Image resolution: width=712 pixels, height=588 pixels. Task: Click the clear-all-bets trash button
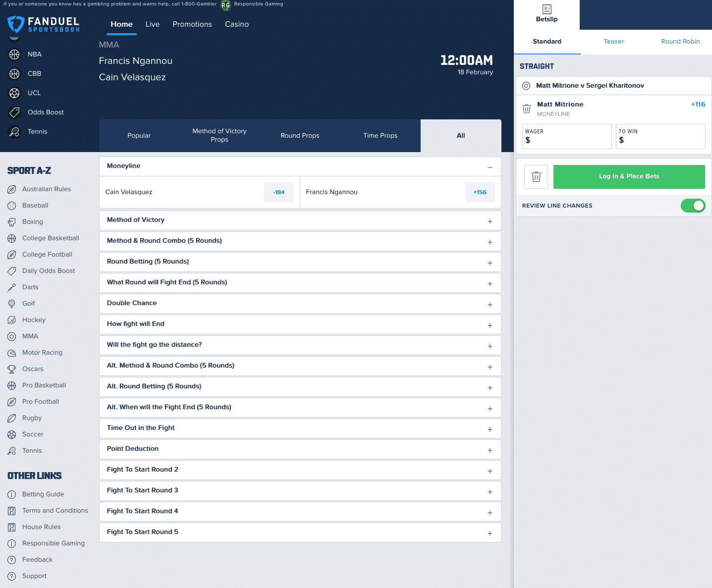(536, 177)
